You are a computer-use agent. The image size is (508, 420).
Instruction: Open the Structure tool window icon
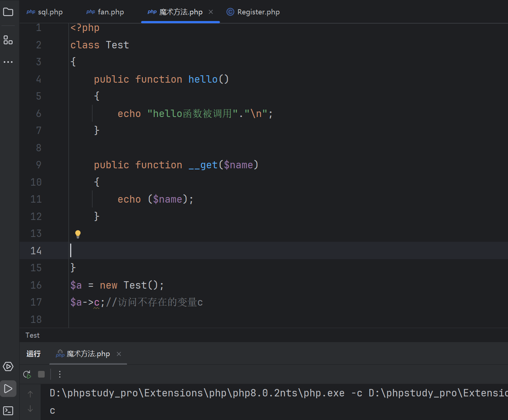[x=8, y=40]
